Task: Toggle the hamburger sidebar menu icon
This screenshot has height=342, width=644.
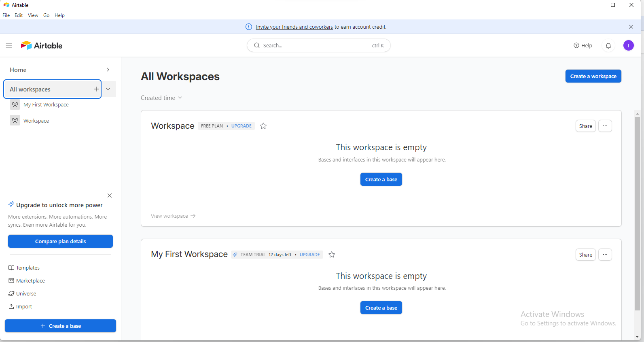Action: pos(9,45)
